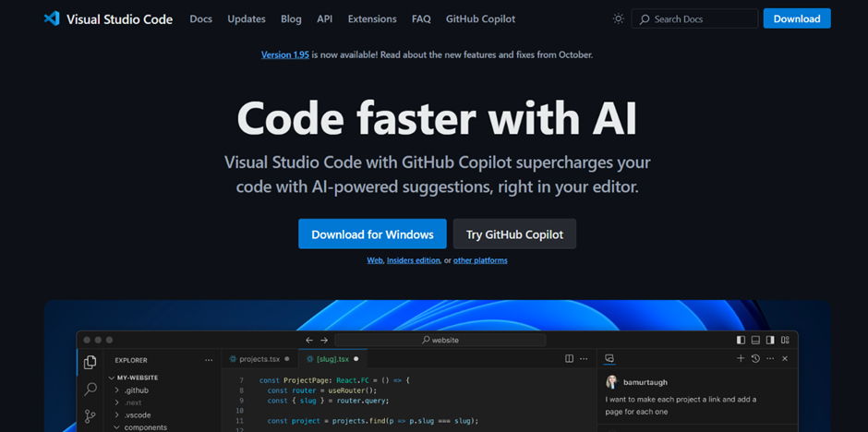This screenshot has height=432, width=868.
Task: Click the 'const { slug } = router.query;' code line
Action: click(x=328, y=401)
